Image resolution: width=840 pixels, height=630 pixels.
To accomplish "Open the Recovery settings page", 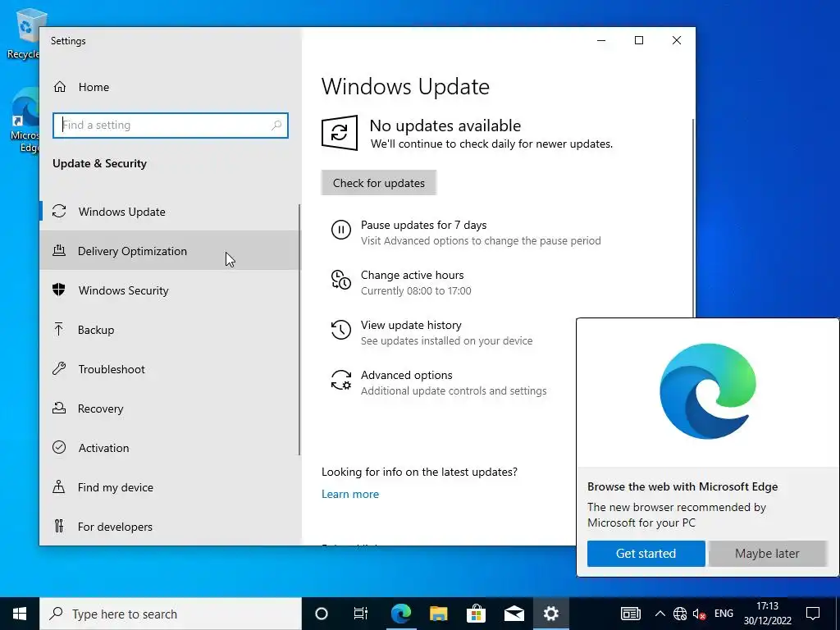I will coord(171,409).
